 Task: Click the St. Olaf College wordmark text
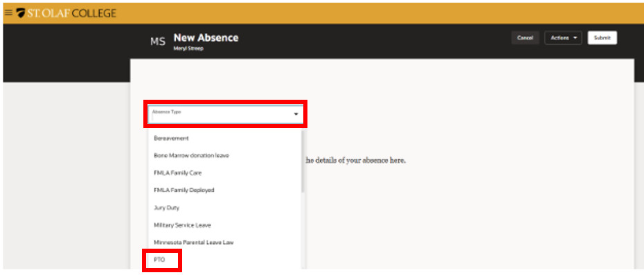[x=72, y=13]
